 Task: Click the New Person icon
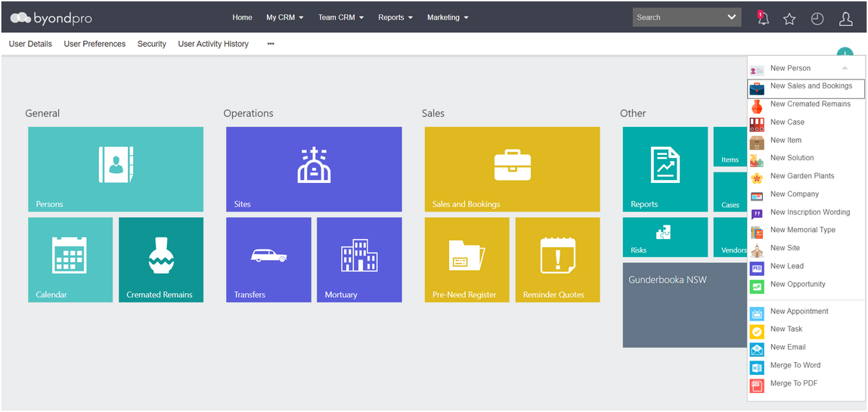tap(757, 70)
